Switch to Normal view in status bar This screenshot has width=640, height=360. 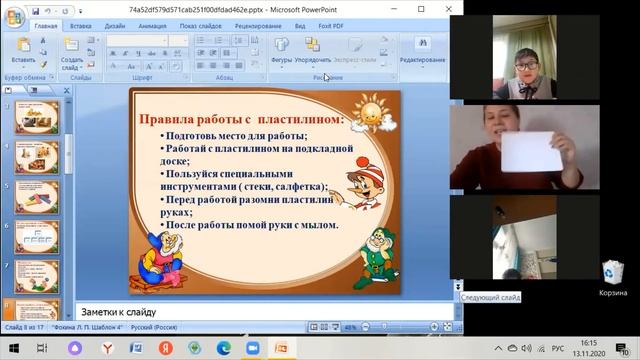click(x=313, y=327)
